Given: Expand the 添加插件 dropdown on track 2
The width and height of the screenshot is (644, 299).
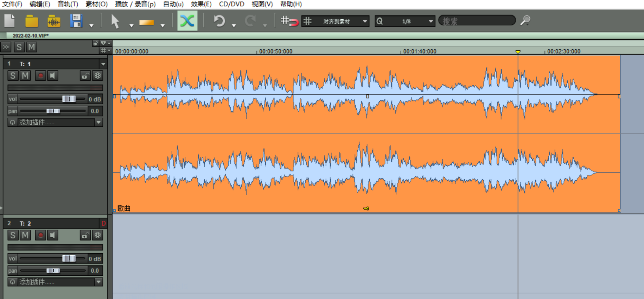Looking at the screenshot, I should pos(98,282).
